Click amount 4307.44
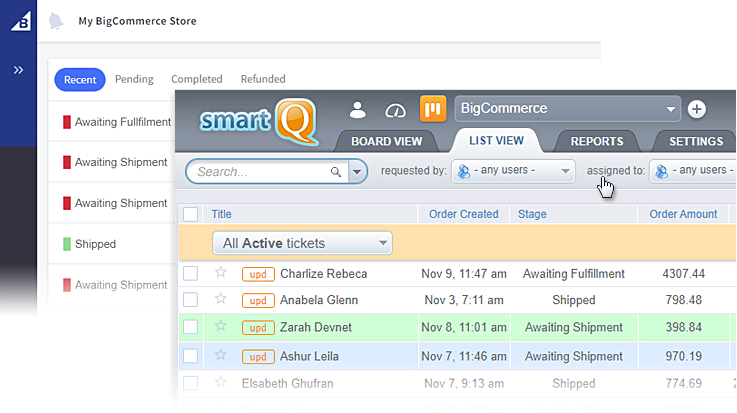Image resolution: width=737 pixels, height=413 pixels. coord(683,274)
